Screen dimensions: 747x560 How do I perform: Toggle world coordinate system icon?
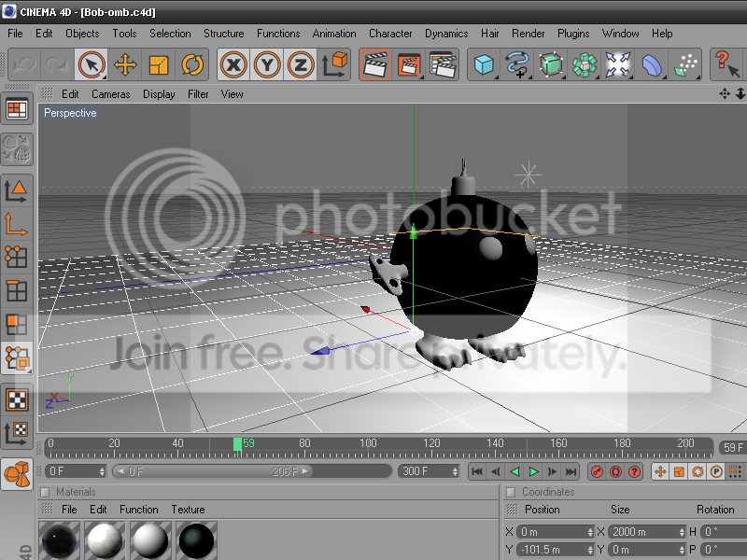334,64
